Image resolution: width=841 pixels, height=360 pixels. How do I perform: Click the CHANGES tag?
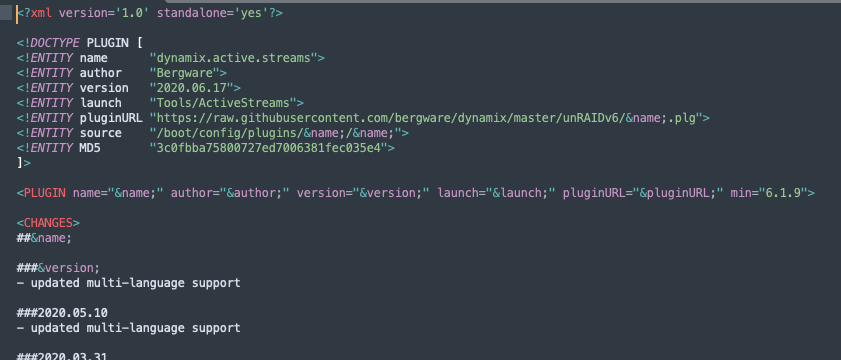(48, 223)
